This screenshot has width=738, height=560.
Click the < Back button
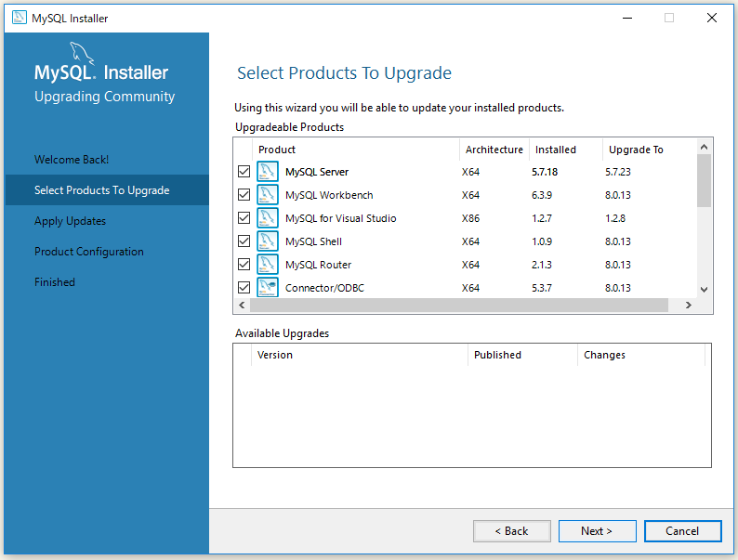click(x=511, y=531)
